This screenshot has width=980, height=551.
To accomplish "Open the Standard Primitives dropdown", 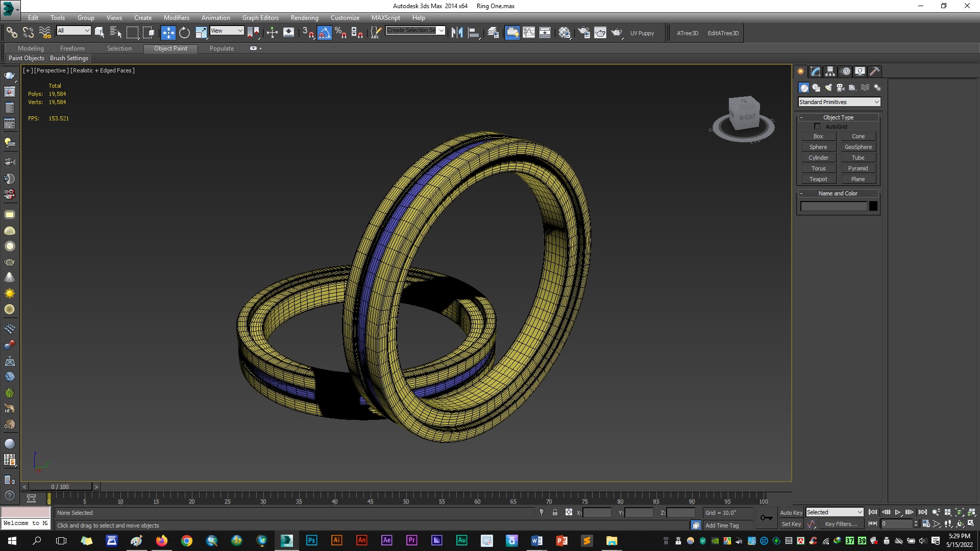I will pyautogui.click(x=839, y=102).
